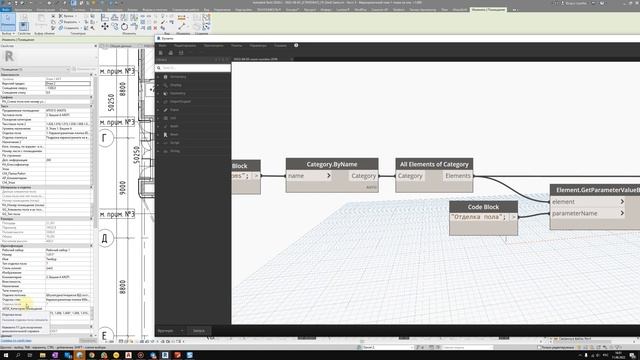Screen dimensions: 640x360
Task: Click element input port of Element.GetParameterValue
Action: tap(588, 202)
